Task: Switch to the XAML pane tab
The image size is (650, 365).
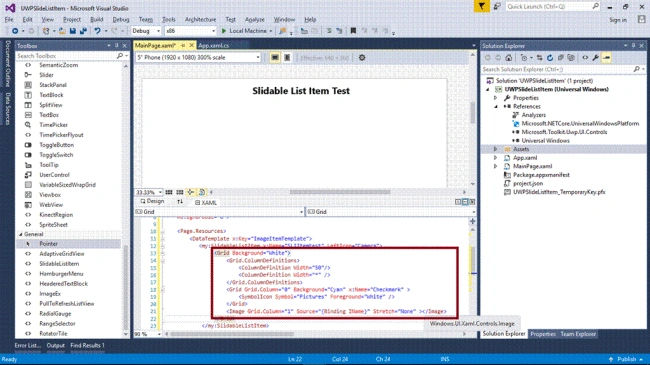Action: coord(206,202)
